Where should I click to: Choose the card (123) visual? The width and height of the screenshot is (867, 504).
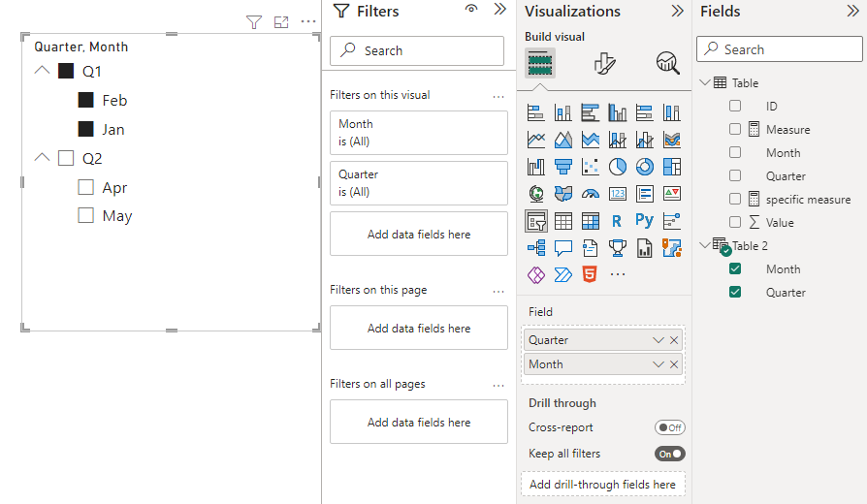[x=617, y=194]
